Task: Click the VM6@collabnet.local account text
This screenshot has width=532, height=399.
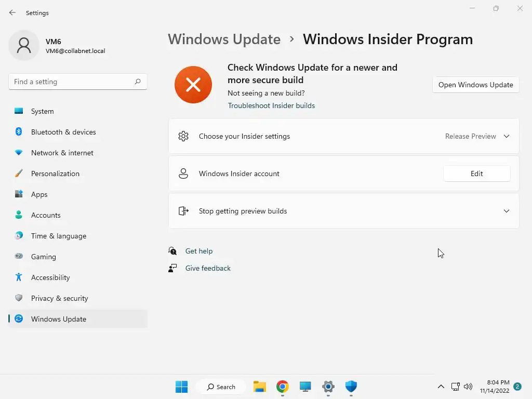Action: coord(75,51)
